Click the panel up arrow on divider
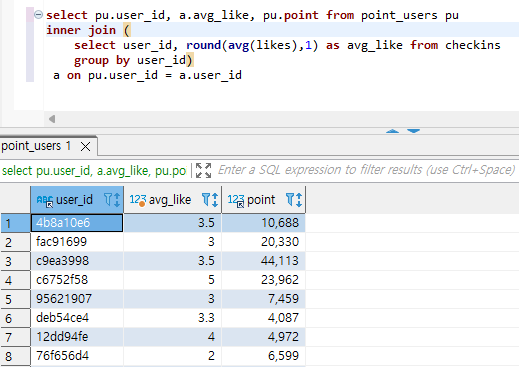This screenshot has width=519, height=367. 392,131
